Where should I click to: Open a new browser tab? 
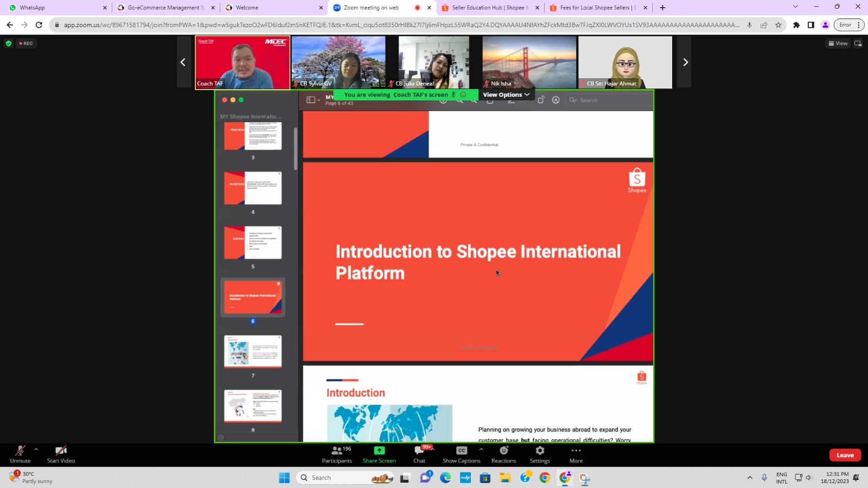coord(662,8)
